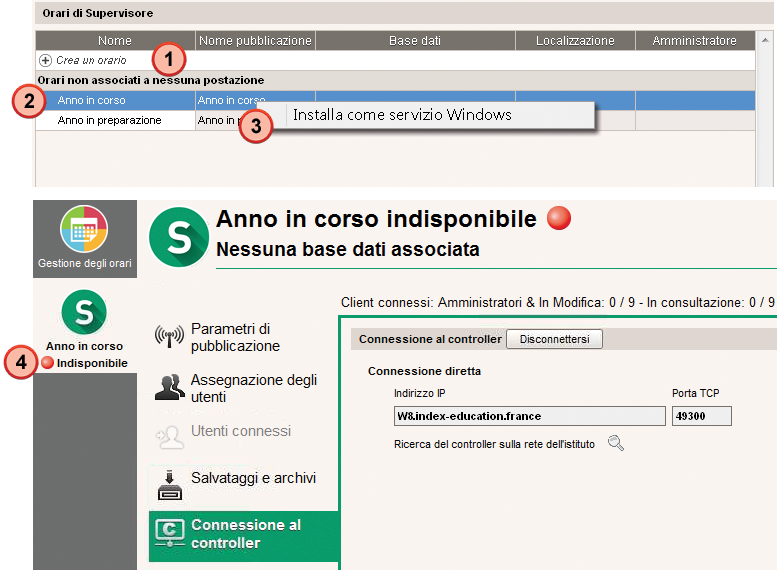The height and width of the screenshot is (572, 778).
Task: Click Client connessi status line
Action: pyautogui.click(x=557, y=303)
